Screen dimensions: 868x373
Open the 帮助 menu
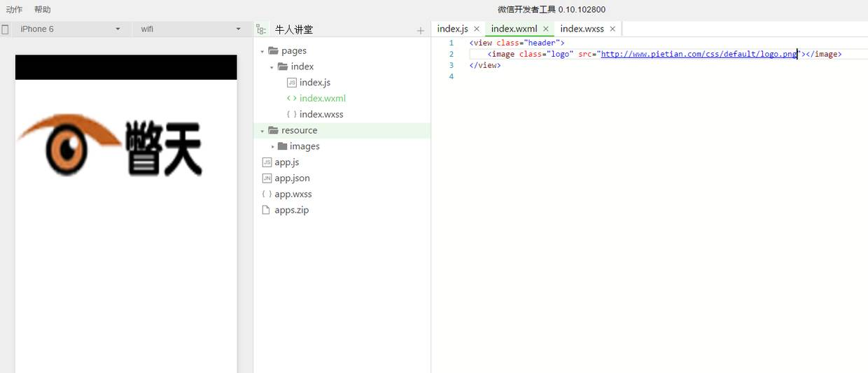tap(43, 10)
